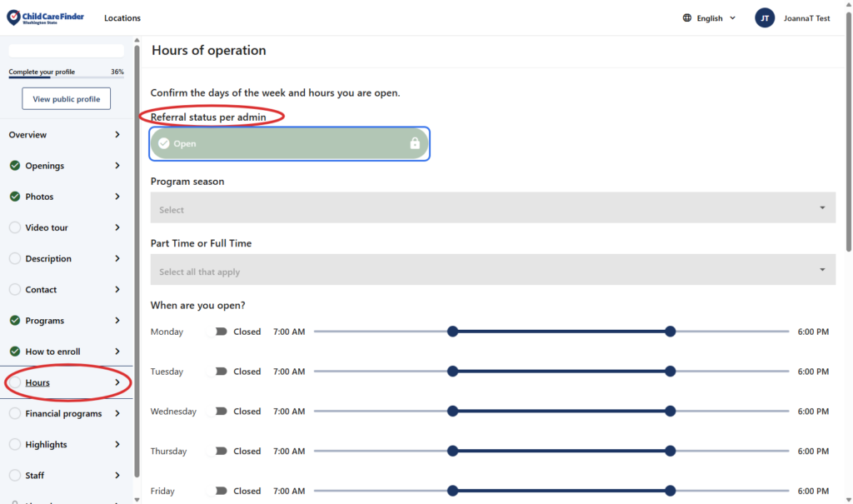Click the Tuesday slider start handle
The image size is (853, 504).
[452, 372]
